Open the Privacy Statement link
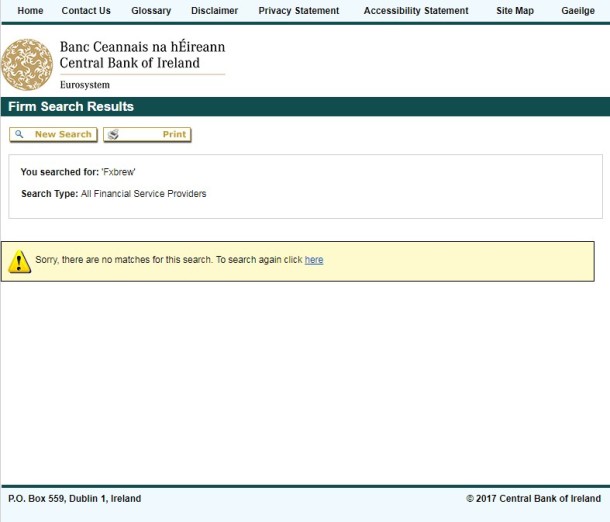 [299, 11]
